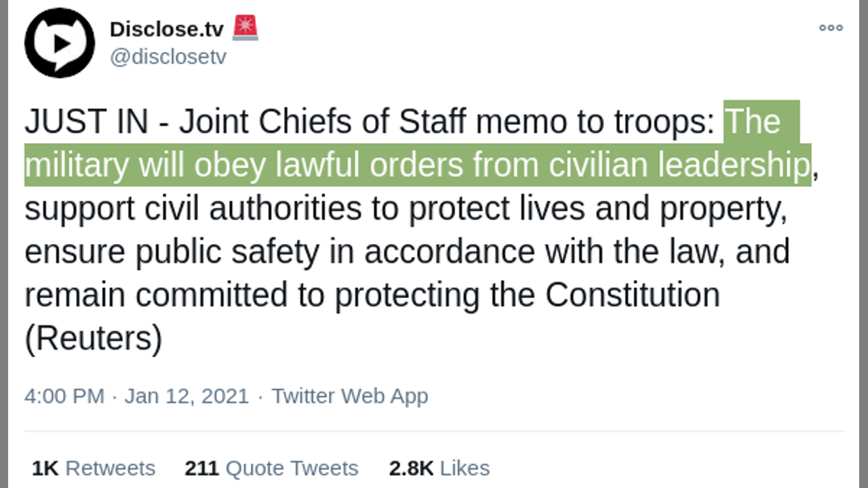Image resolution: width=868 pixels, height=488 pixels.
Task: Click the "JUST IN" text
Action: pos(86,122)
